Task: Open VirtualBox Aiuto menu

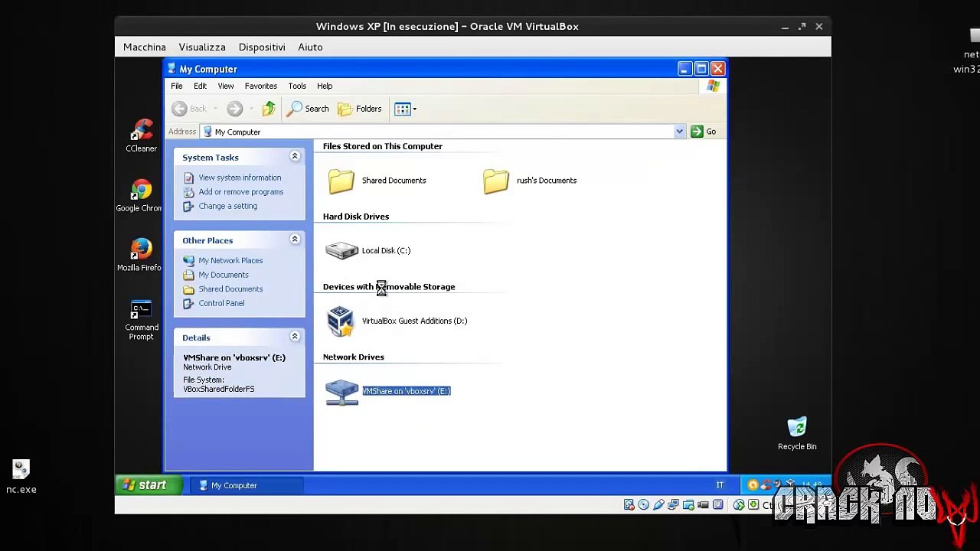Action: pyautogui.click(x=310, y=47)
